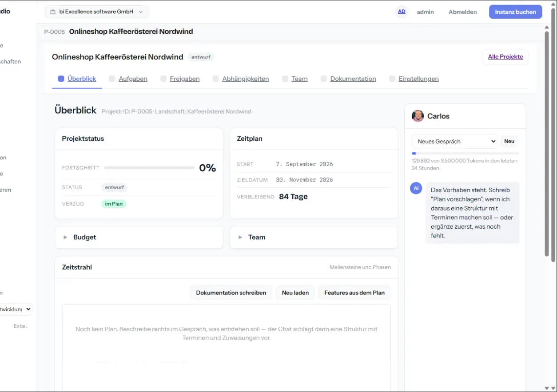Click the target date 30. November 2026
557x392 pixels.
[x=304, y=180]
